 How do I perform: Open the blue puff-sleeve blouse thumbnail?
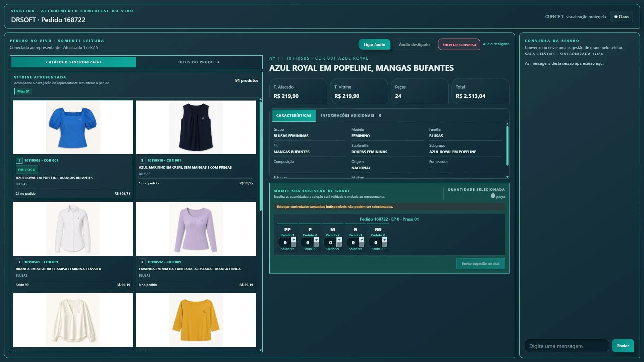pyautogui.click(x=73, y=127)
